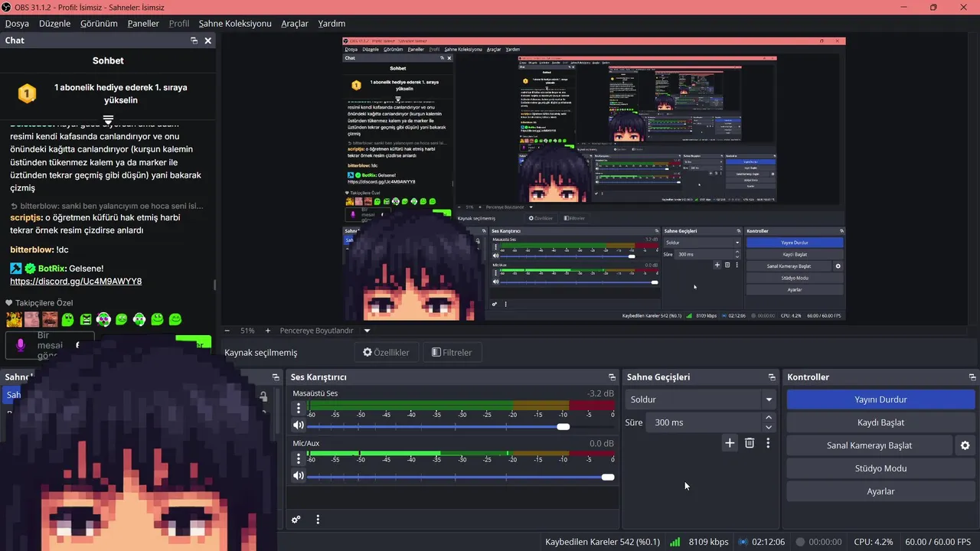
Task: Click Pencereye Boyutlandır scaling label
Action: pyautogui.click(x=317, y=331)
